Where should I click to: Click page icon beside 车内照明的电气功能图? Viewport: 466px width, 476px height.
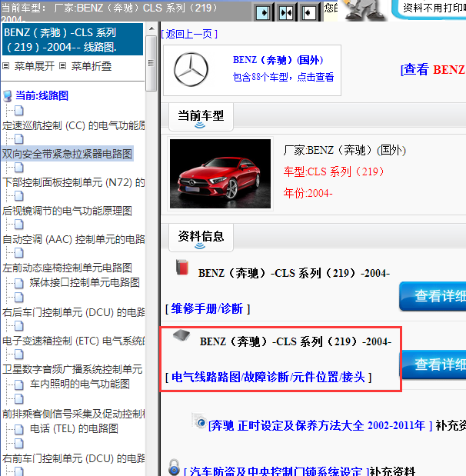click(x=18, y=384)
